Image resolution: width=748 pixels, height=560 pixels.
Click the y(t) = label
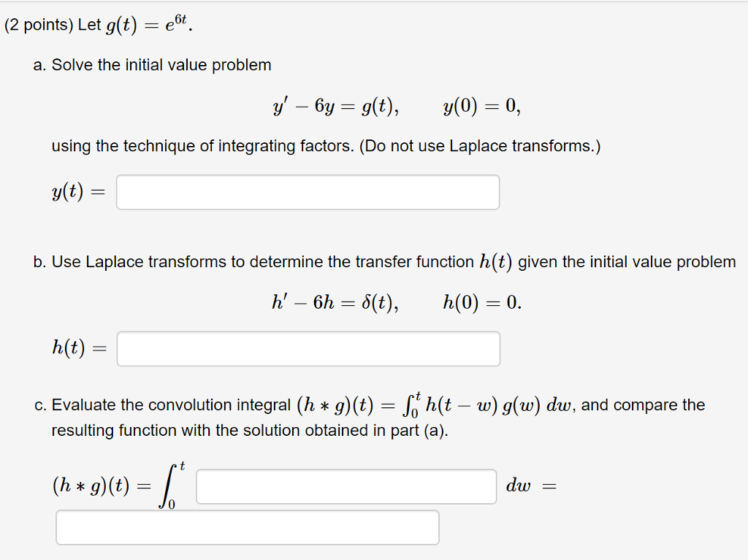pyautogui.click(x=77, y=191)
